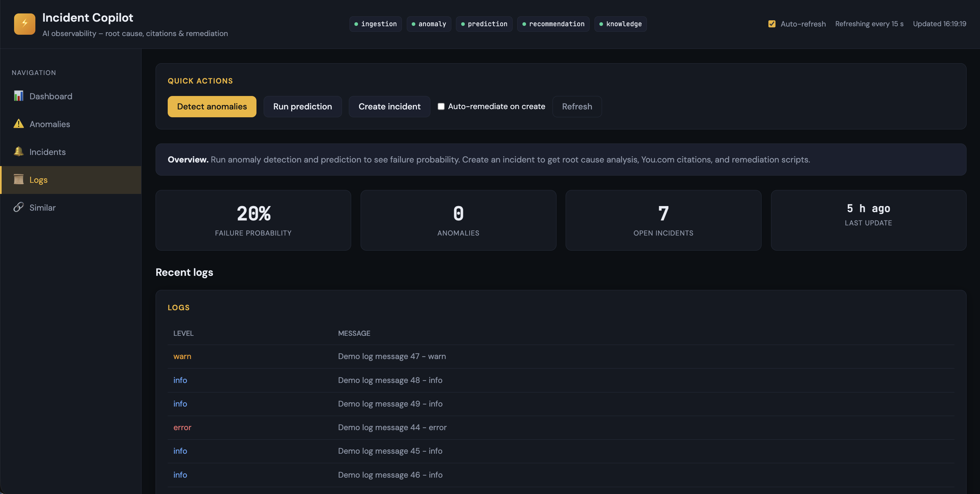This screenshot has height=494, width=980.
Task: Click the Create incident button
Action: click(x=389, y=106)
